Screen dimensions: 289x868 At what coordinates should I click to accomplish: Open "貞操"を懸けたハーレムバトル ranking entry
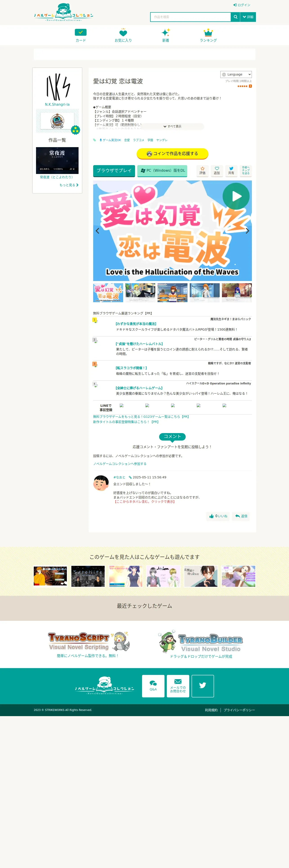(x=139, y=344)
